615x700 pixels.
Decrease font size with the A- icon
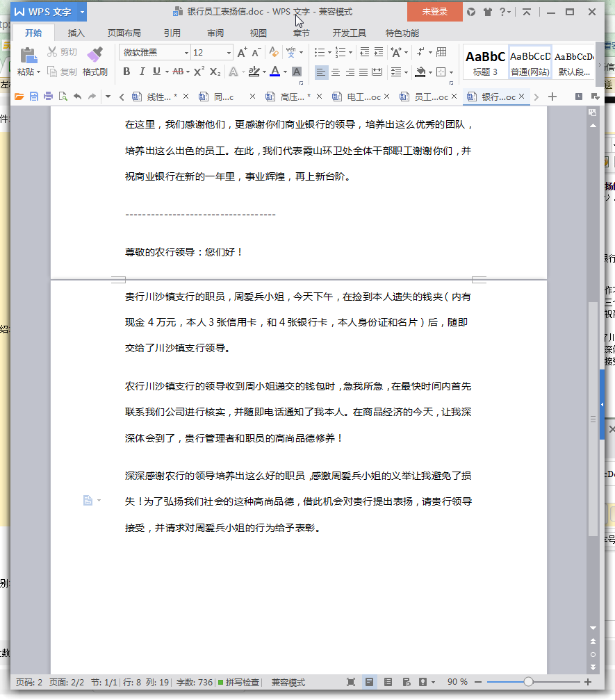pos(256,53)
